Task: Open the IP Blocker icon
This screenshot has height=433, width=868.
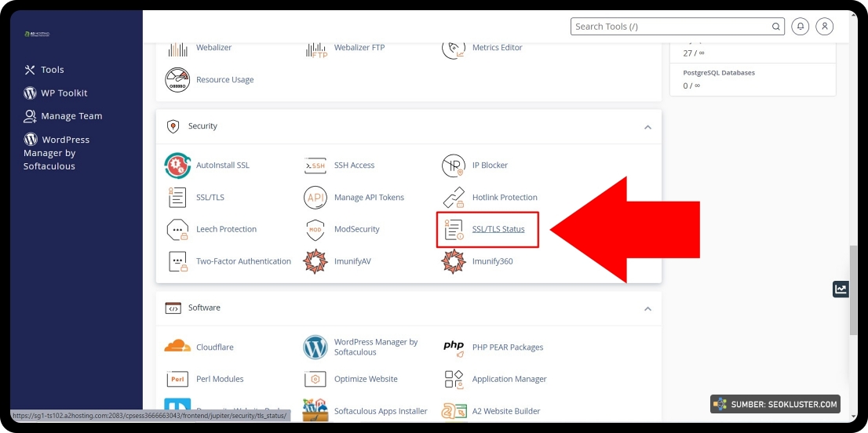Action: pos(454,166)
